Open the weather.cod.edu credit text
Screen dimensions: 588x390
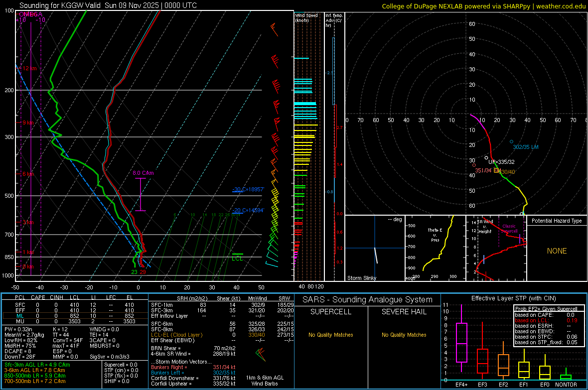pos(561,6)
